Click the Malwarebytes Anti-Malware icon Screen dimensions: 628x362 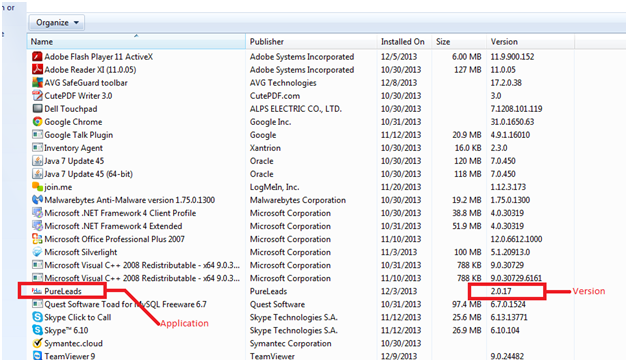(37, 200)
